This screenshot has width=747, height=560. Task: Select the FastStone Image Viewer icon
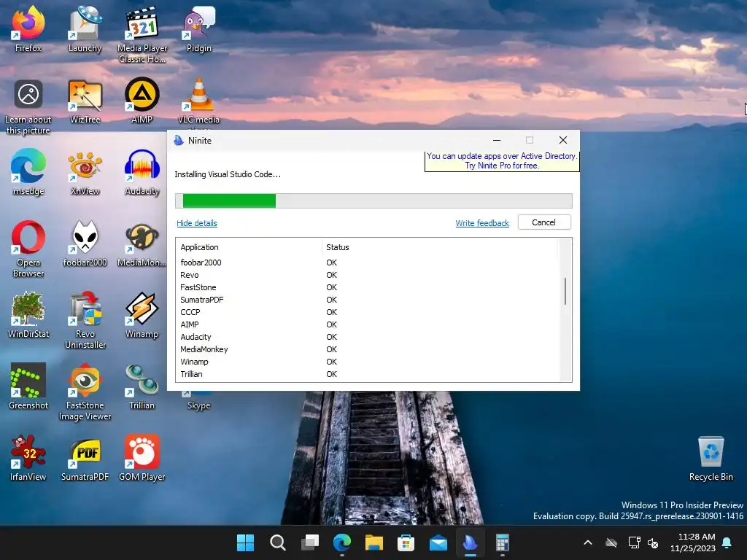pos(85,392)
